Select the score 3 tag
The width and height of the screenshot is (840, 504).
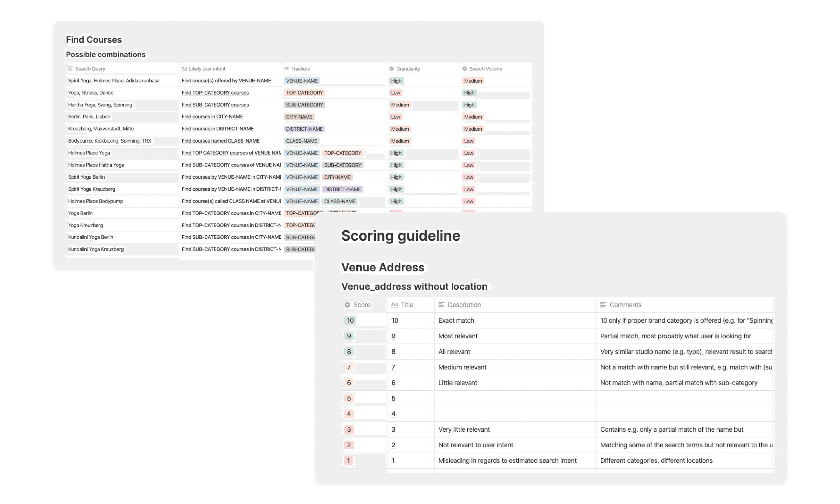pos(349,430)
